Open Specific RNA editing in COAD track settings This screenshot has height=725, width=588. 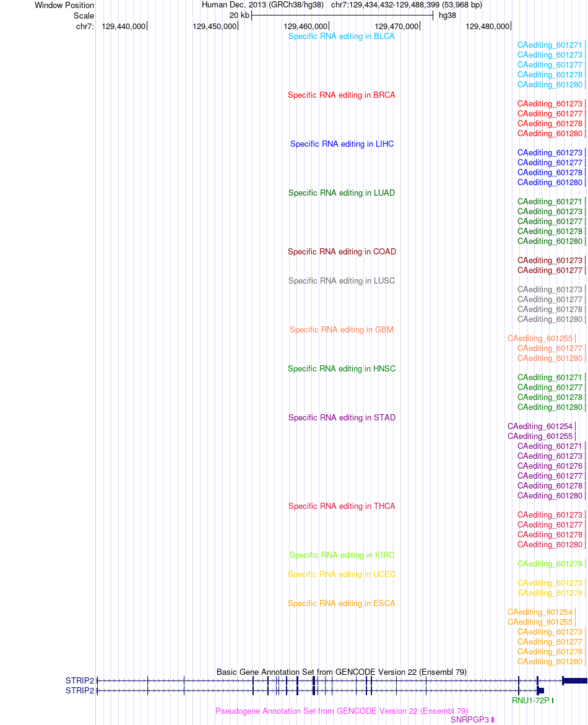click(342, 252)
